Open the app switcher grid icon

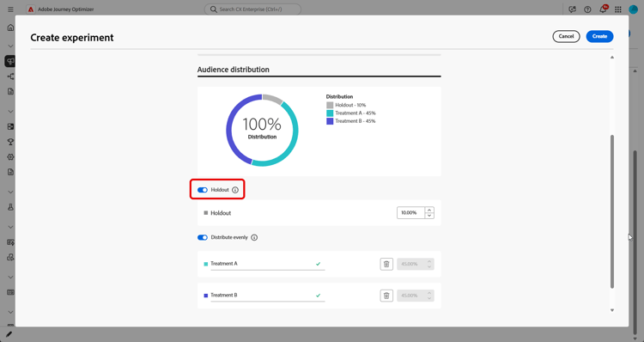(618, 9)
